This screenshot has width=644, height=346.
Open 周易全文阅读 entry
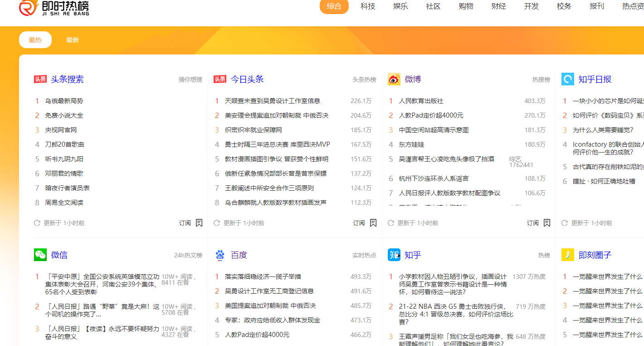64,203
